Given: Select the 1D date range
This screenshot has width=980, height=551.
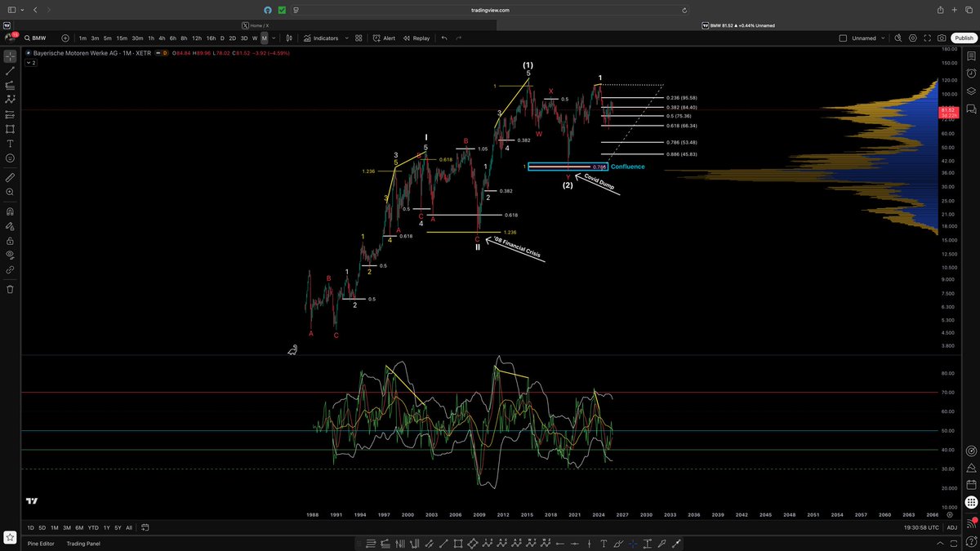Looking at the screenshot, I should click(x=30, y=528).
